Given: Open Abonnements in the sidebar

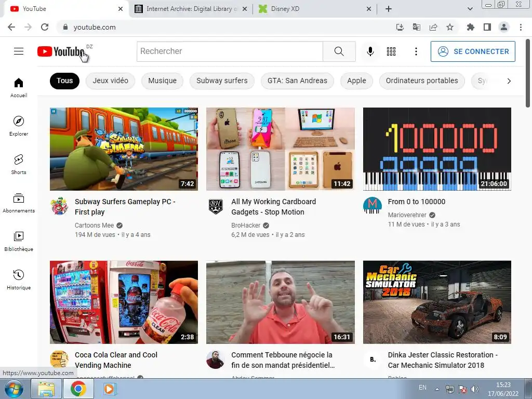Looking at the screenshot, I should coord(19,203).
